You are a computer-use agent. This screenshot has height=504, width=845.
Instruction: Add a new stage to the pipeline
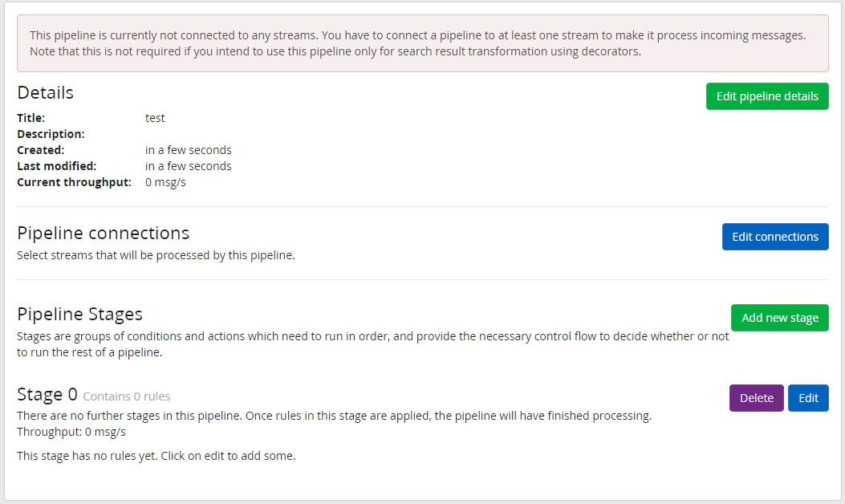779,318
